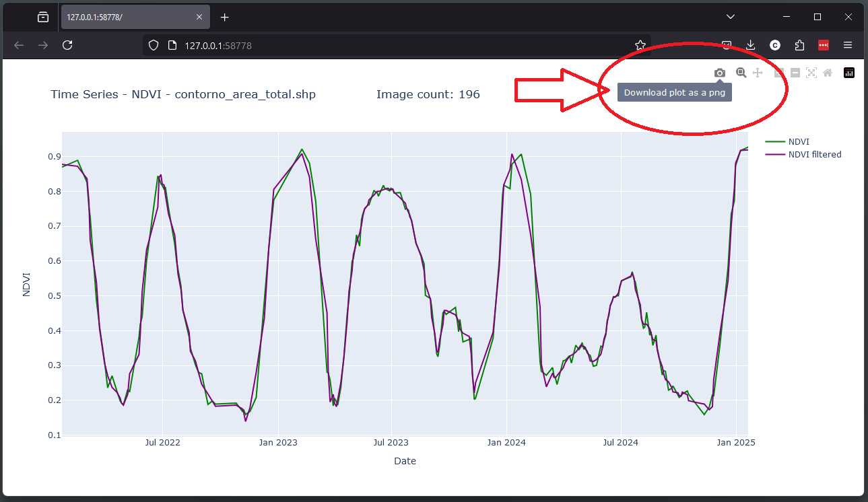Reload the current page
This screenshot has width=868, height=502.
67,45
